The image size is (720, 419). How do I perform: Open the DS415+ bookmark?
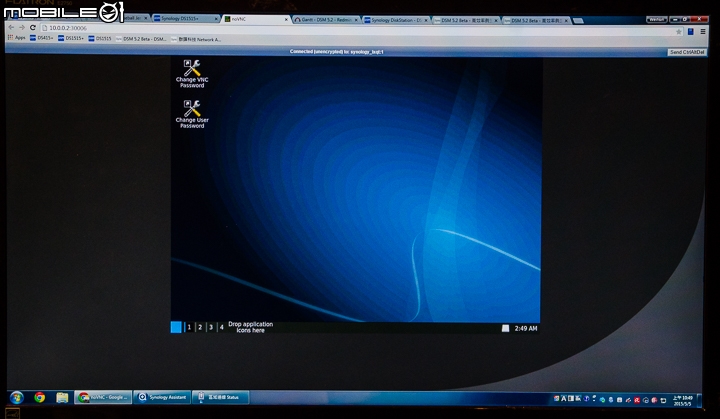42,38
